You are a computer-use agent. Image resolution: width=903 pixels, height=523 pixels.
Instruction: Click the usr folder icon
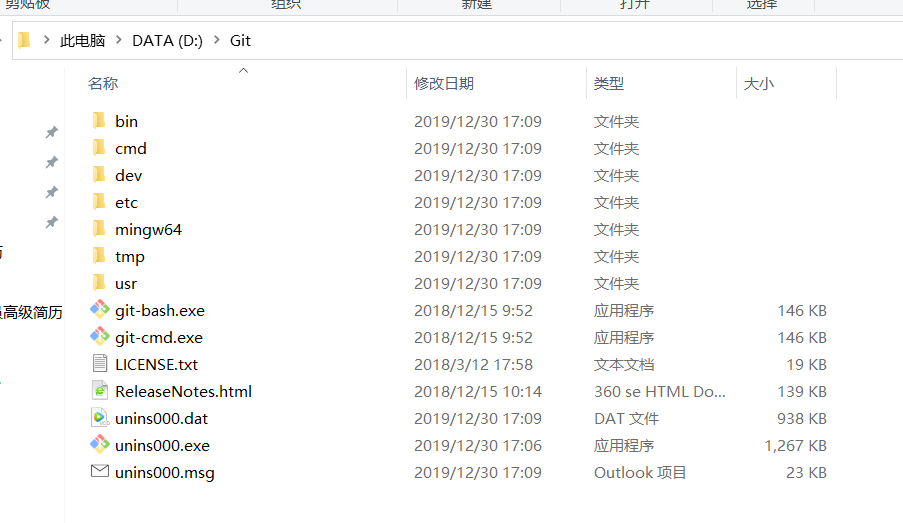[99, 283]
